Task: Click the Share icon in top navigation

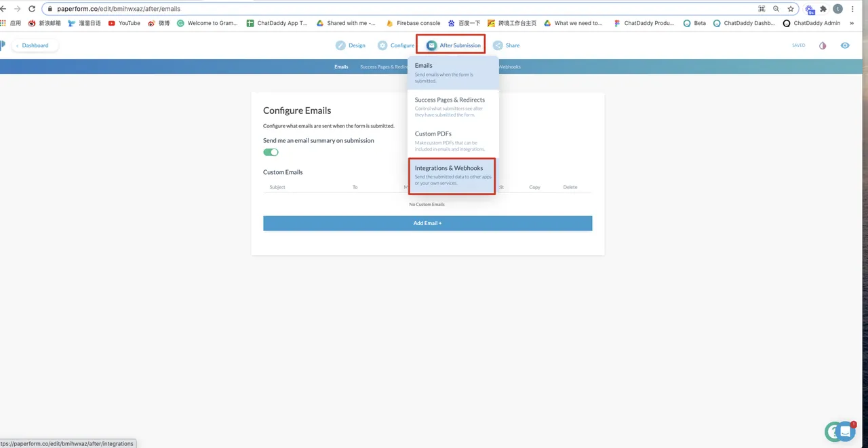Action: pyautogui.click(x=498, y=45)
